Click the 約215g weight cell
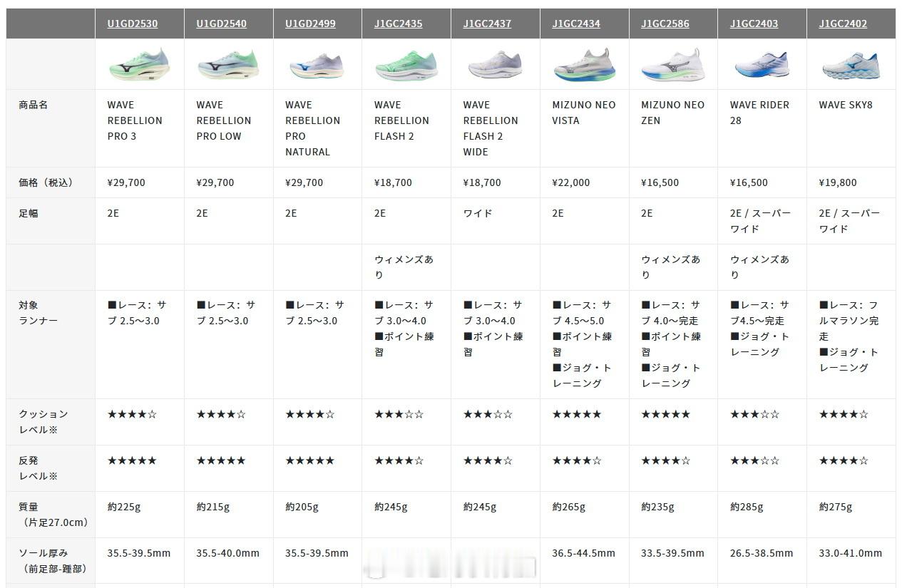The height and width of the screenshot is (588, 902). pos(228,515)
